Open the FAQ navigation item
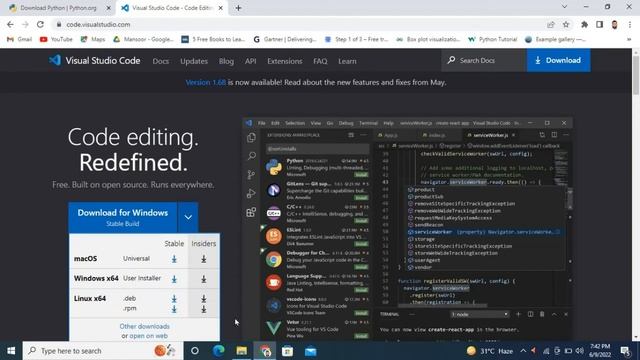The height and width of the screenshot is (360, 640). point(320,61)
